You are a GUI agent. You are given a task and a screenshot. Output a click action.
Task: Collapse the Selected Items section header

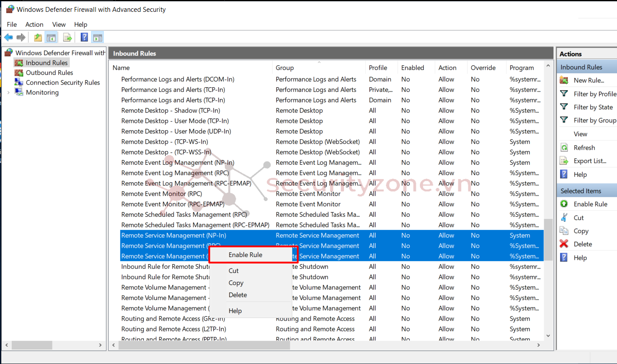587,191
